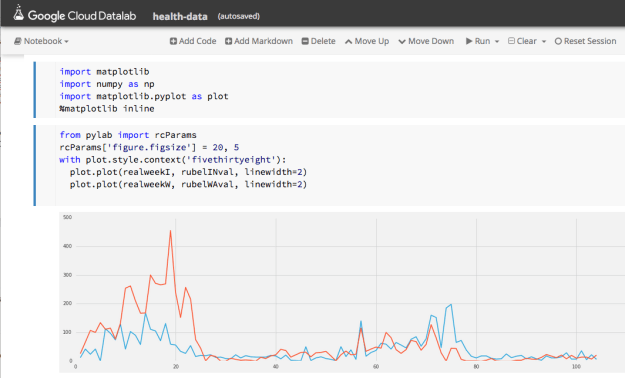Expand the Run options dropdown caret

coord(497,41)
